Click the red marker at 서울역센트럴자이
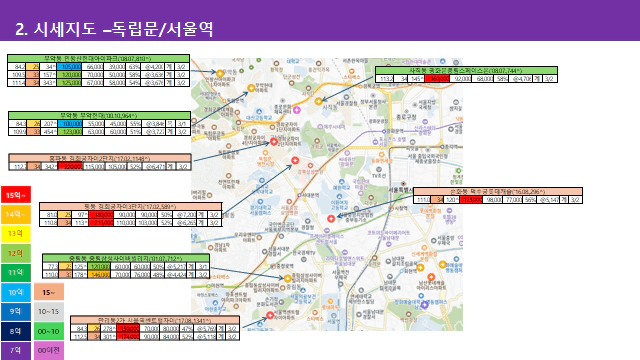Image resolution: width=640 pixels, height=360 pixels. pos(270,315)
